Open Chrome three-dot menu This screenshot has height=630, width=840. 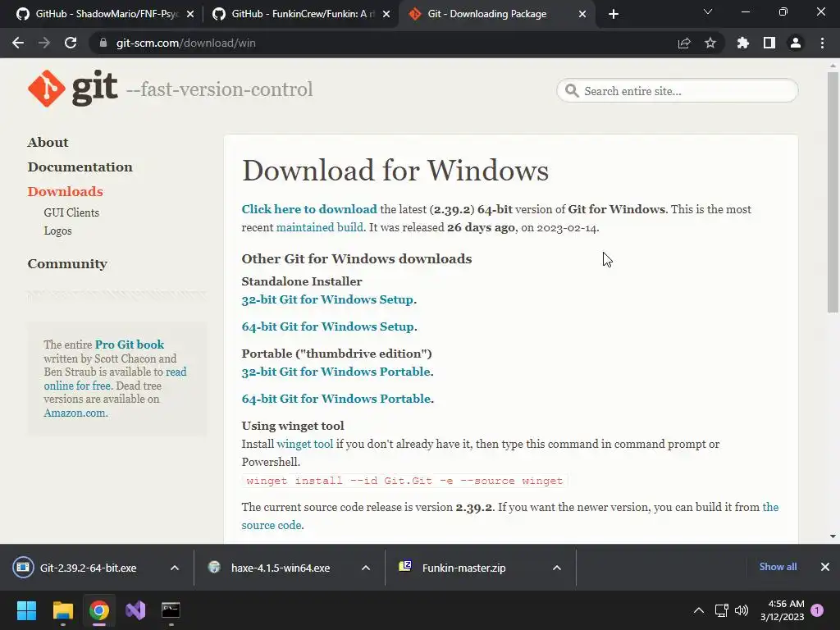[822, 43]
